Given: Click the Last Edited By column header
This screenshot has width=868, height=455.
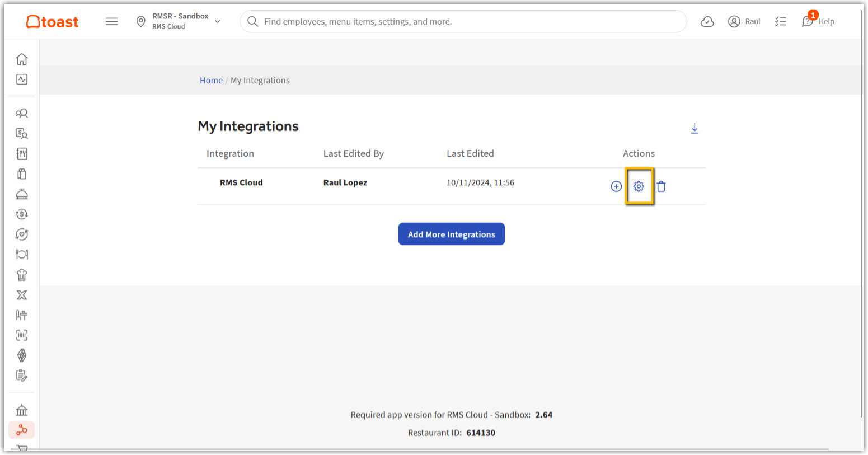Looking at the screenshot, I should [354, 153].
